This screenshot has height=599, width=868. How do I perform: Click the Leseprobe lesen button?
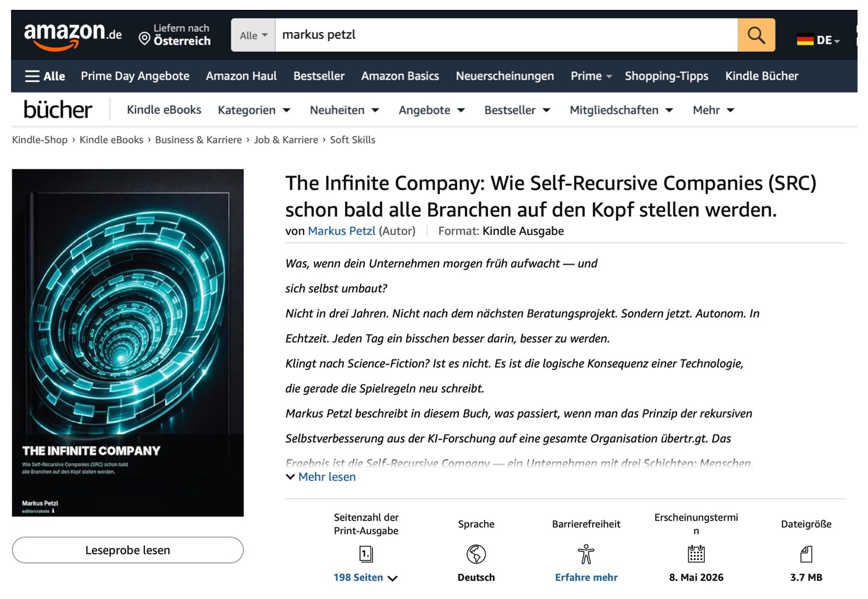[x=127, y=550]
